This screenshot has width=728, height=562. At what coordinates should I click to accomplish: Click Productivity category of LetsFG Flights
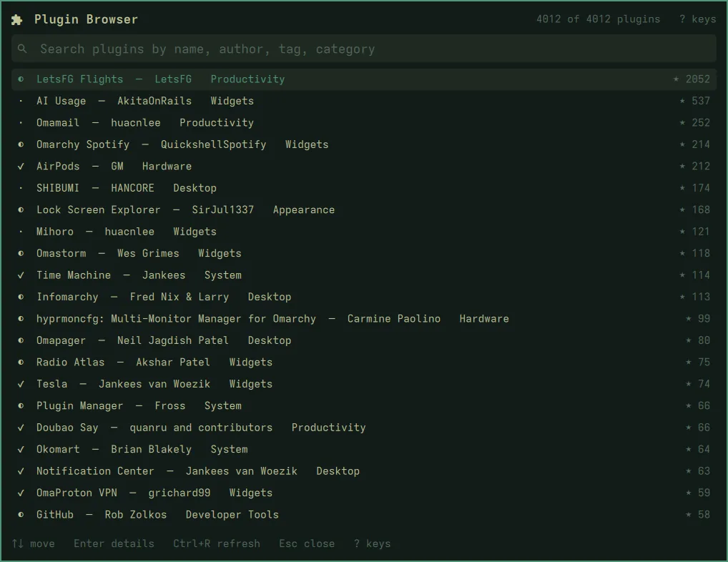[248, 79]
